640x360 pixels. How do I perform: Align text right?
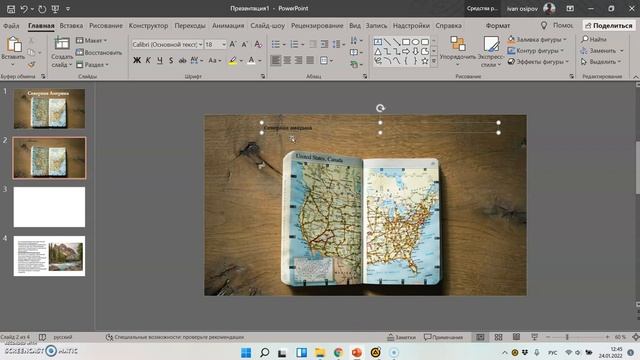point(299,60)
